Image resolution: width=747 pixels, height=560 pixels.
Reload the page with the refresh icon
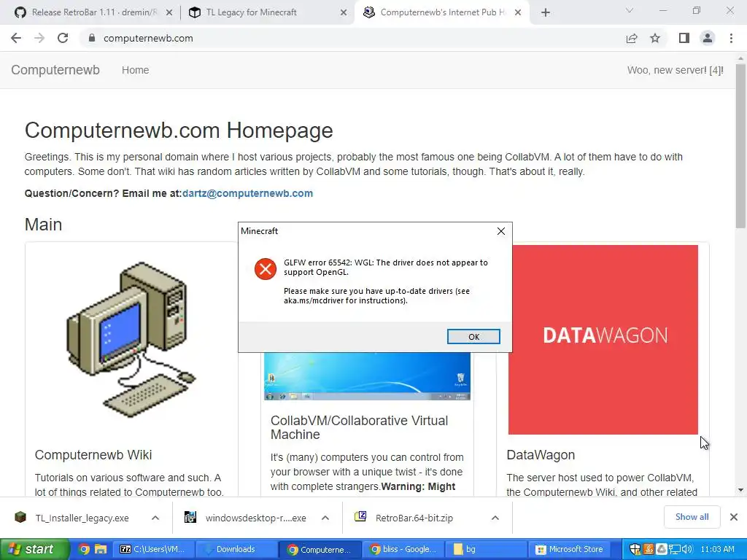click(63, 38)
